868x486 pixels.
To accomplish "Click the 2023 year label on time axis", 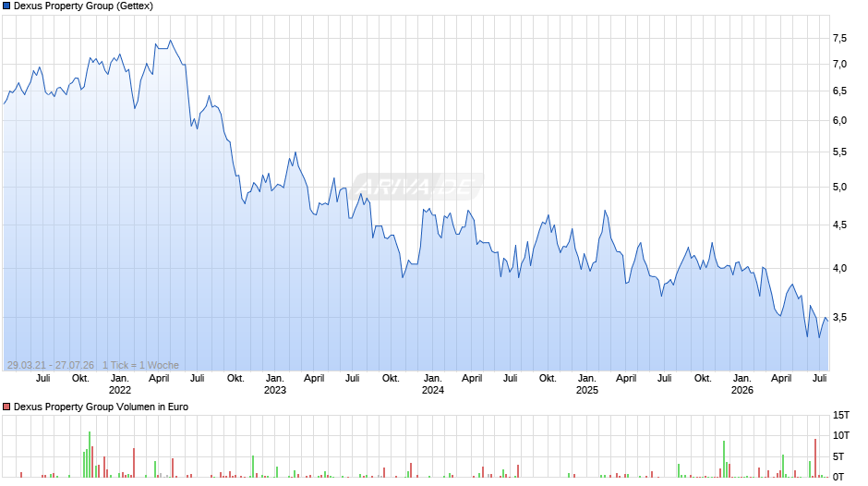I will click(274, 390).
